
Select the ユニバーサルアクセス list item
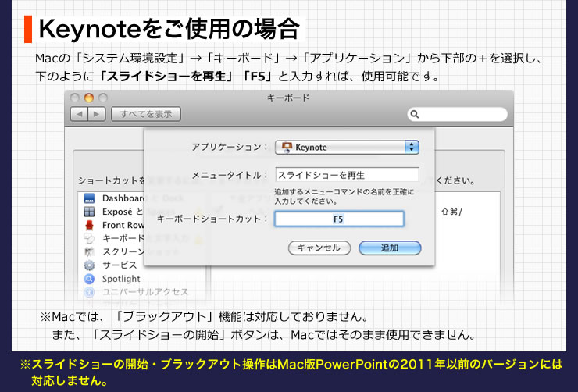point(140,292)
